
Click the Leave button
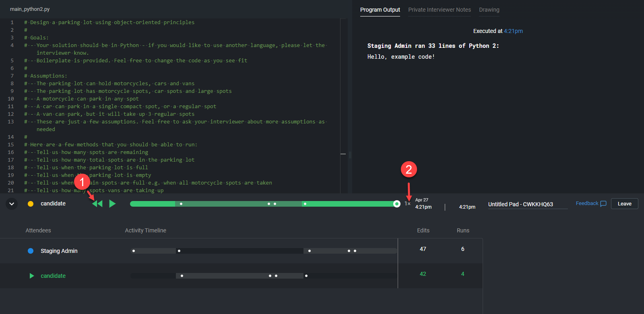[624, 204]
